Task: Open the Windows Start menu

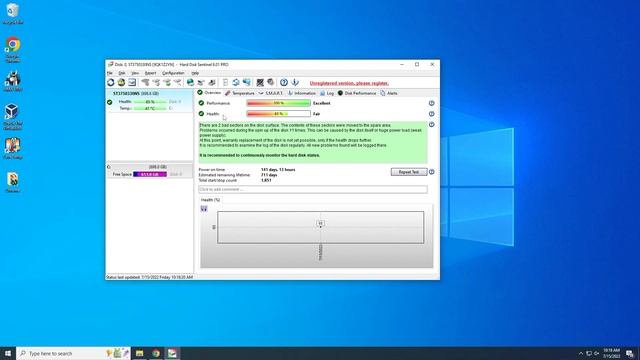Action: coord(8,353)
